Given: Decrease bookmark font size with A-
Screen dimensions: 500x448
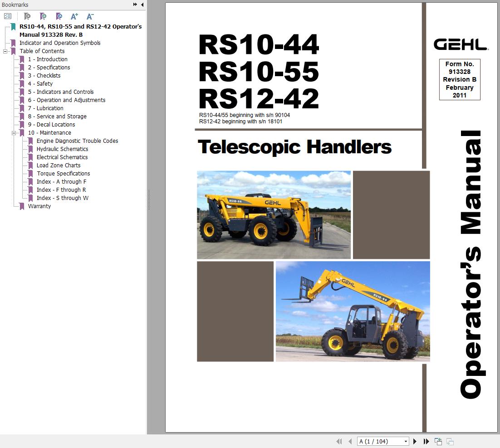Looking at the screenshot, I should 90,16.
